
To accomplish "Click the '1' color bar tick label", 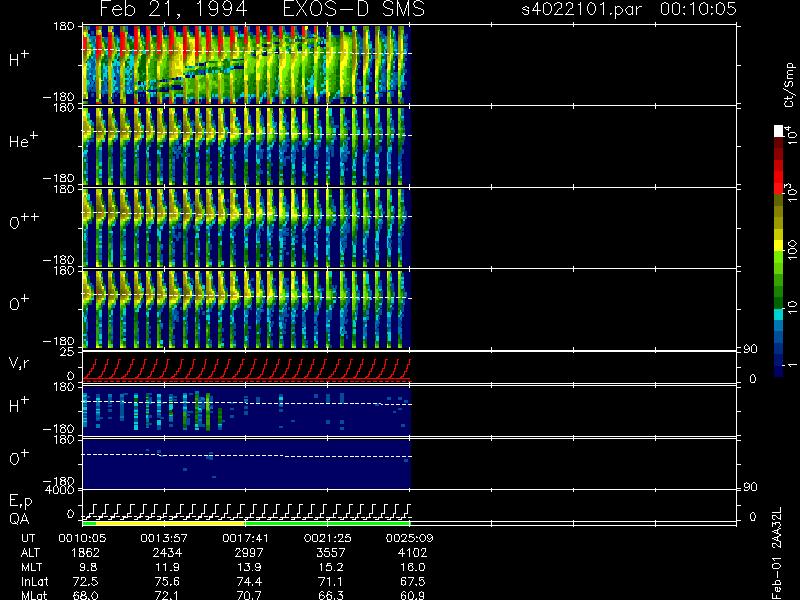I will (x=792, y=365).
